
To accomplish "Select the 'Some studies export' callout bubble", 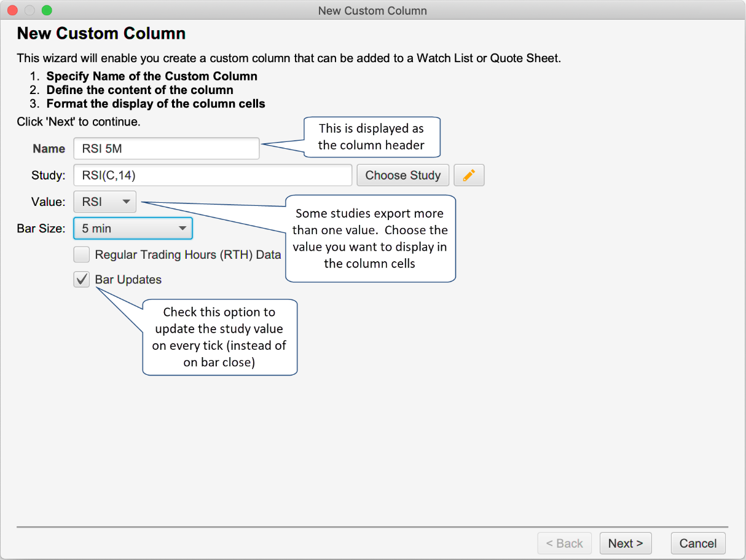I will point(371,239).
